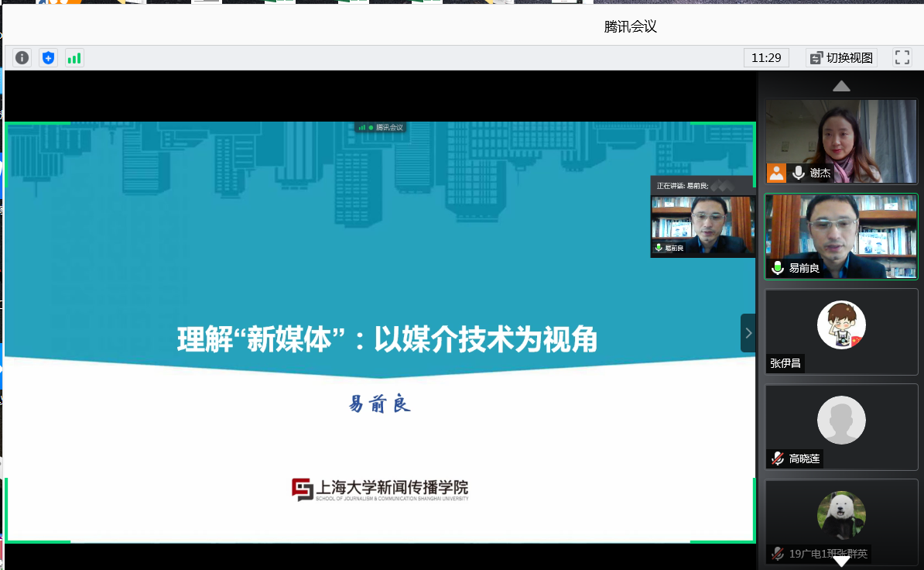This screenshot has width=924, height=570.
Task: Collapse participant sidebar with side chevron
Action: click(748, 333)
